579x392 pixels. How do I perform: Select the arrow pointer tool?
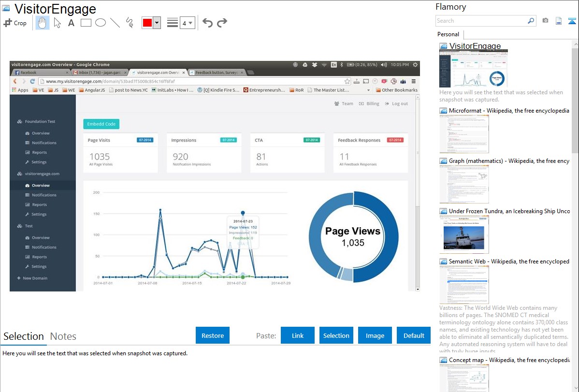(x=57, y=23)
